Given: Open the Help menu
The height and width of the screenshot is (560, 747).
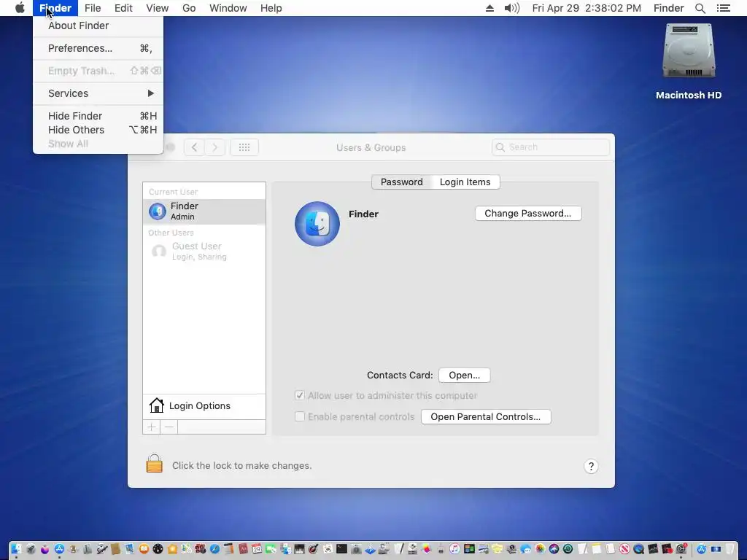Looking at the screenshot, I should (x=271, y=8).
